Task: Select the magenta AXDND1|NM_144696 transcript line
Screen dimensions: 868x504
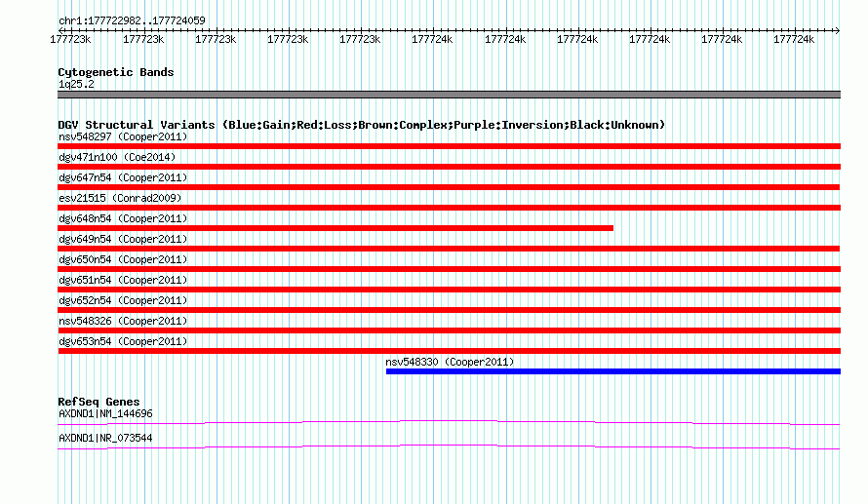Action: [449, 423]
